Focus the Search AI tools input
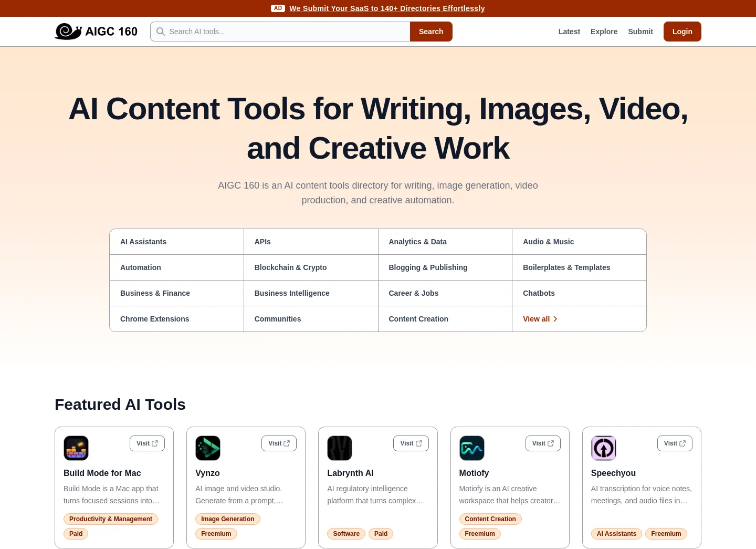Image resolution: width=756 pixels, height=549 pixels. [280, 32]
